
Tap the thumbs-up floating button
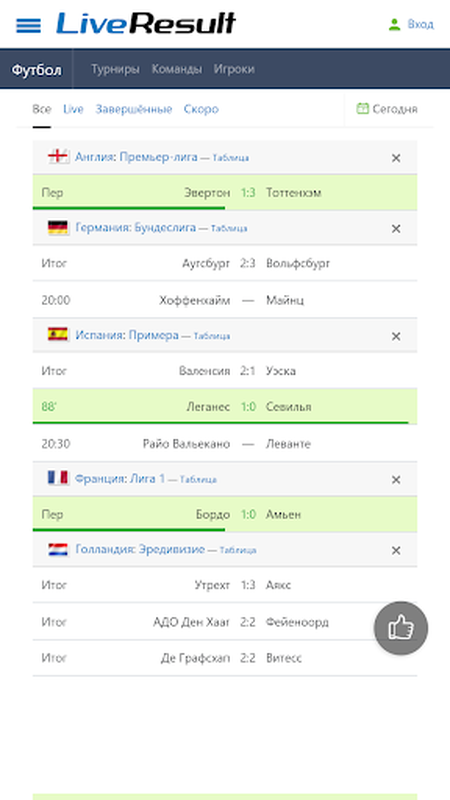(401, 628)
